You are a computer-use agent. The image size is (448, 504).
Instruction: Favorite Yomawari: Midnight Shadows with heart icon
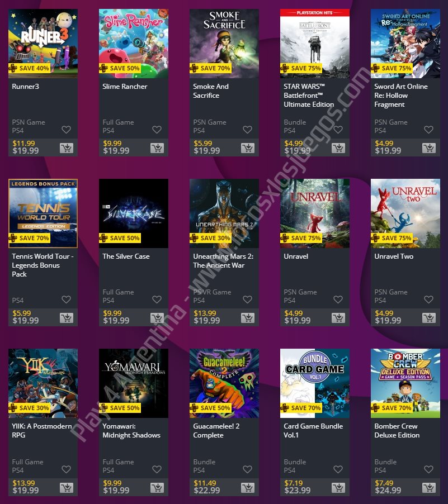[157, 469]
